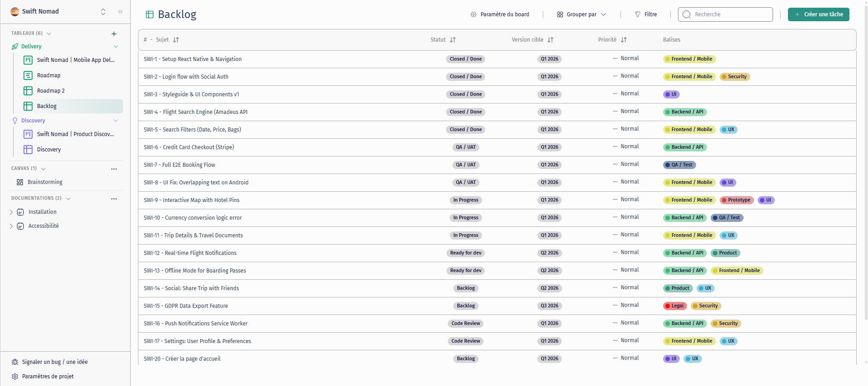Sort by Statut column arrows

click(453, 40)
